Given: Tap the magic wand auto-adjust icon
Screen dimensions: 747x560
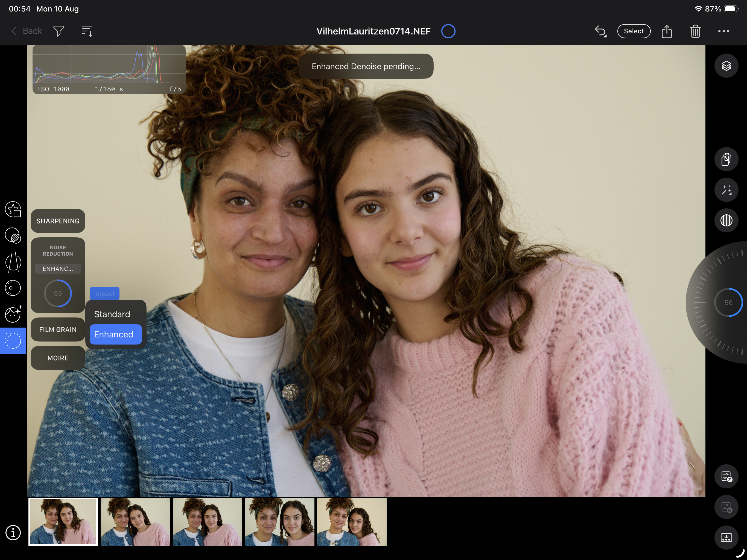Looking at the screenshot, I should (x=726, y=190).
